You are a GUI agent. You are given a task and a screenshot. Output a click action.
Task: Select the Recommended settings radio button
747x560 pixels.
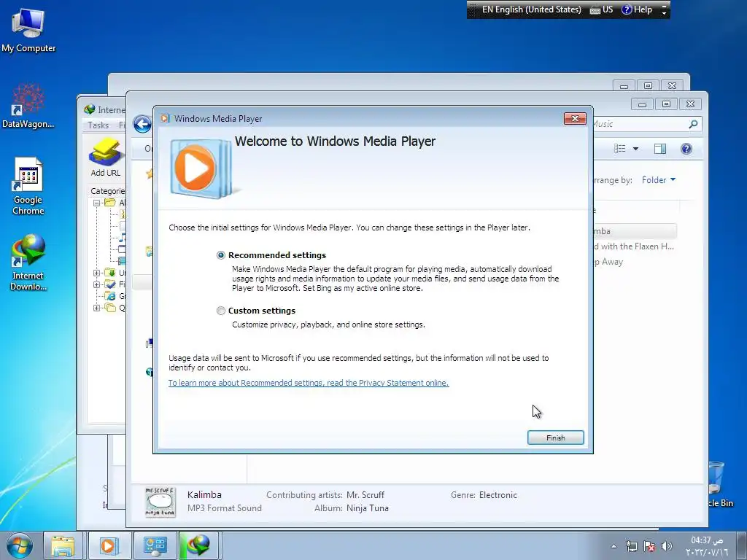coord(220,255)
